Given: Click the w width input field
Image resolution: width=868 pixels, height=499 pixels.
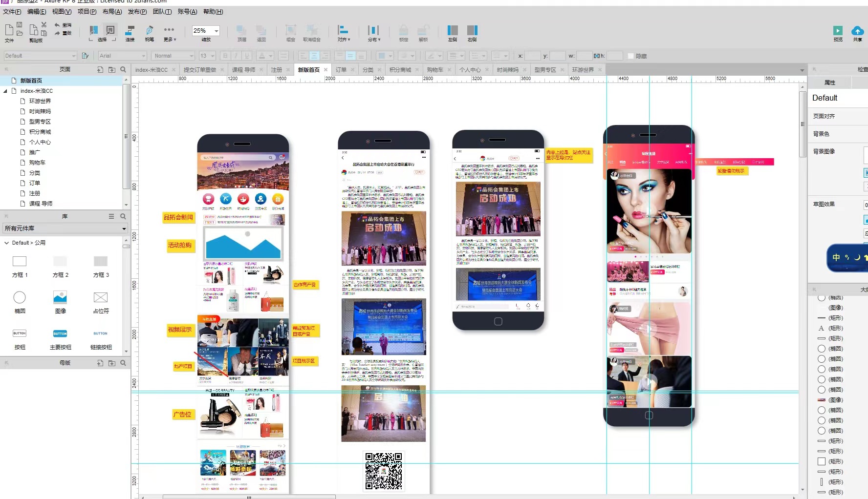Looking at the screenshot, I should click(584, 56).
